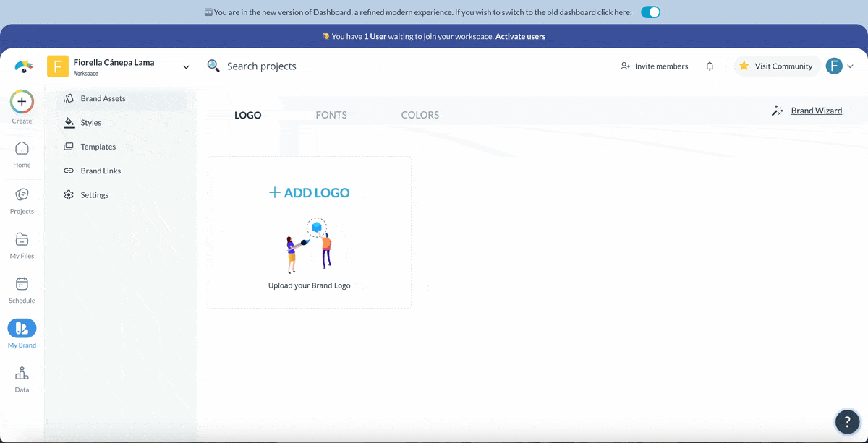Switch to the FONTS tab
Screen dimensions: 868x443
click(x=331, y=114)
